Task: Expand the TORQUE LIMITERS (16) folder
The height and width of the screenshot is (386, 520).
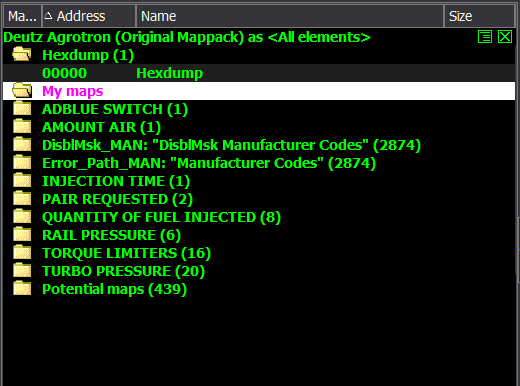Action: 126,253
